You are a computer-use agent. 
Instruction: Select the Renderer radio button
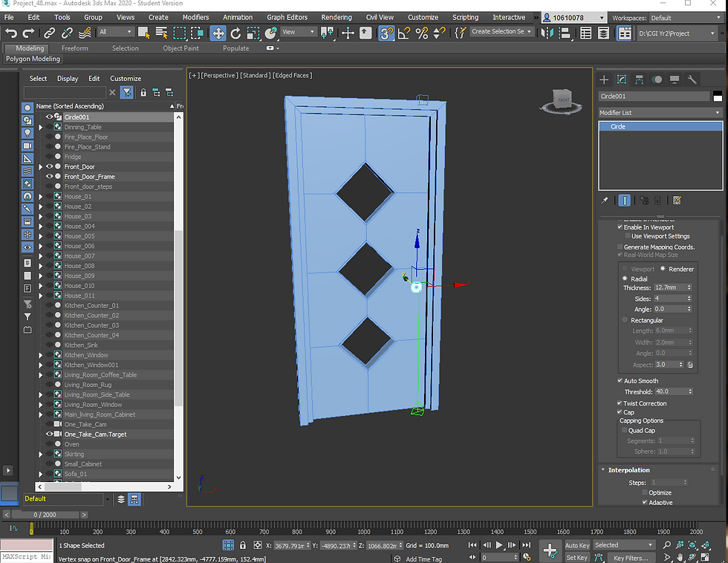[x=663, y=269]
